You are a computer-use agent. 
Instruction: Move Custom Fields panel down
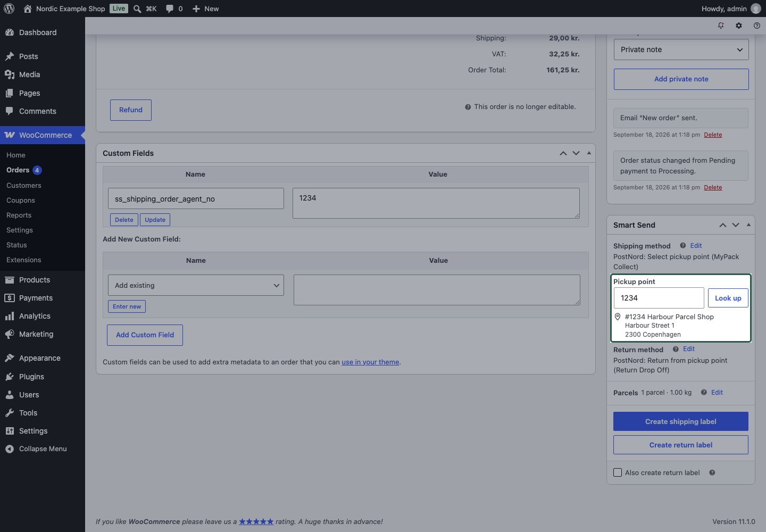pos(576,153)
